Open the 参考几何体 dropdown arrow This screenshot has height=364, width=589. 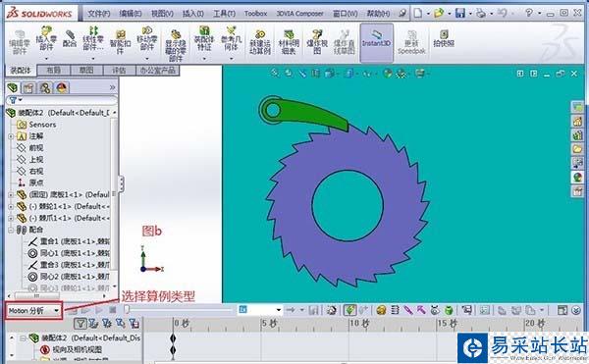pos(232,59)
